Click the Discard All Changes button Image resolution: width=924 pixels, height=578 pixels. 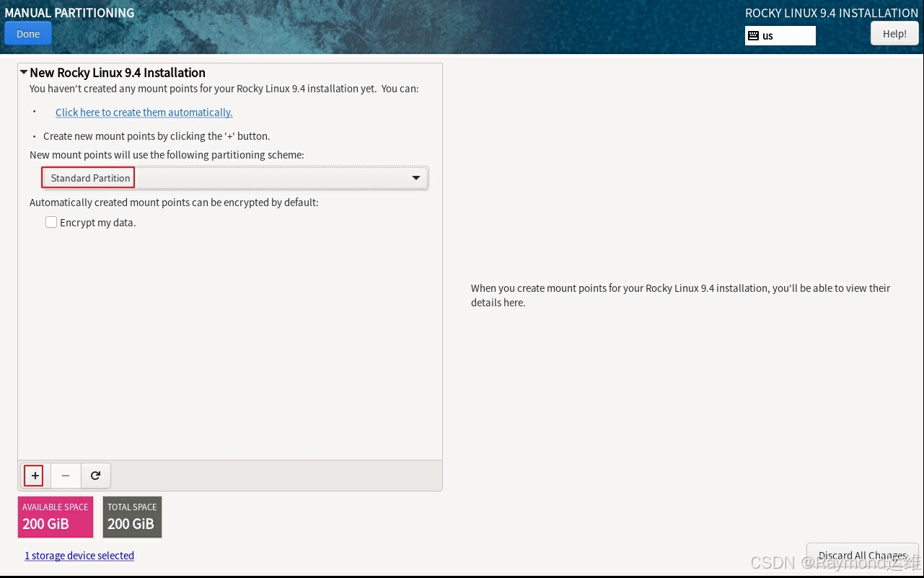click(x=862, y=556)
